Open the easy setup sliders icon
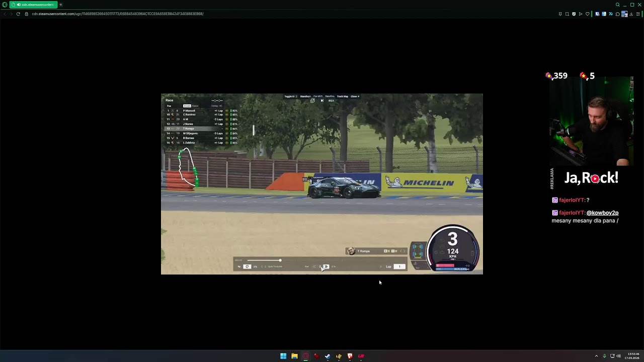644x362 pixels. pyautogui.click(x=638, y=14)
